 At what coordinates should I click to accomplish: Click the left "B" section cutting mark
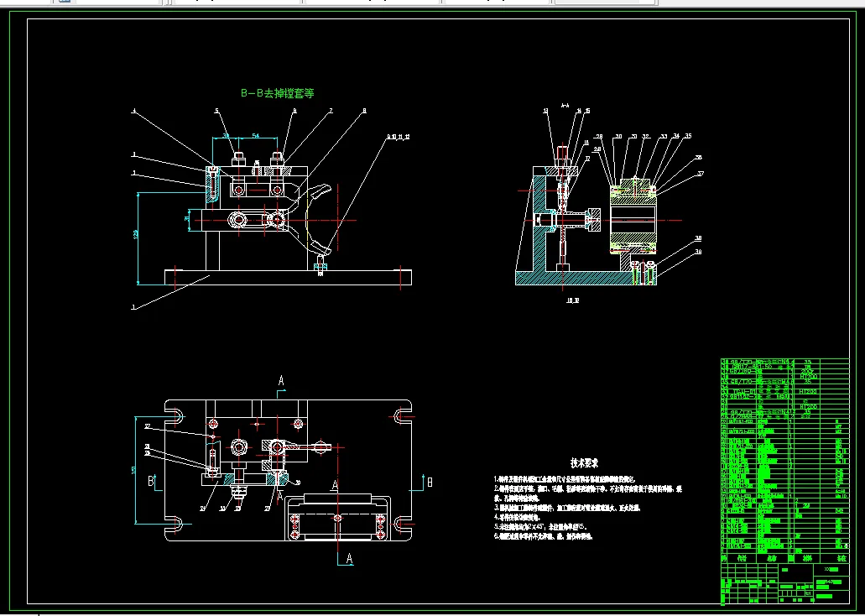[x=151, y=482]
